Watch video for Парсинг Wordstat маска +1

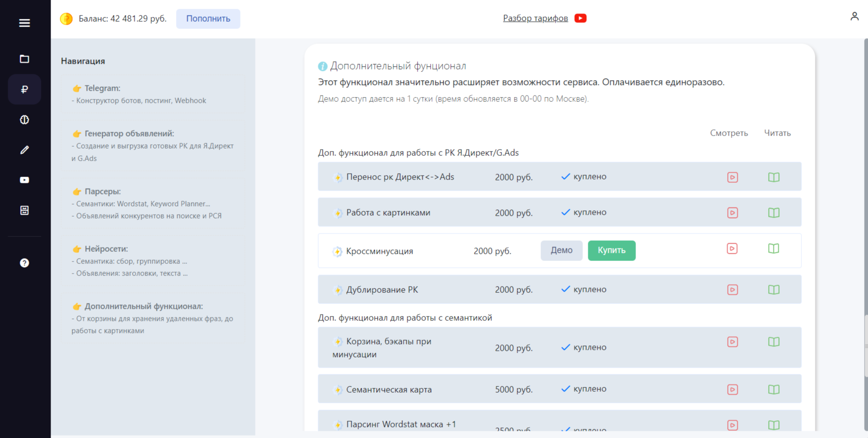coord(732,425)
